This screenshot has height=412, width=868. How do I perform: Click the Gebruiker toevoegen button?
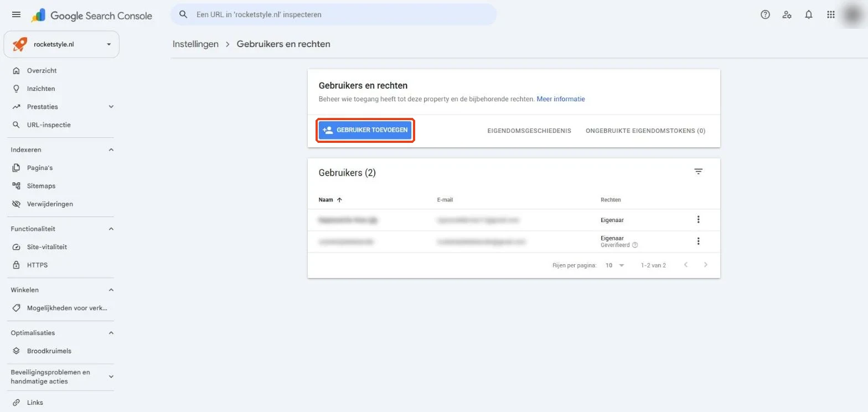(x=365, y=131)
